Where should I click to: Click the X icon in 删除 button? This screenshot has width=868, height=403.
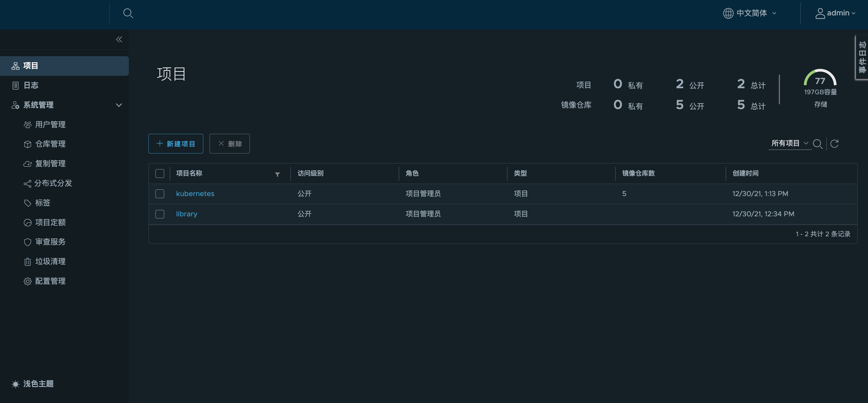[221, 143]
